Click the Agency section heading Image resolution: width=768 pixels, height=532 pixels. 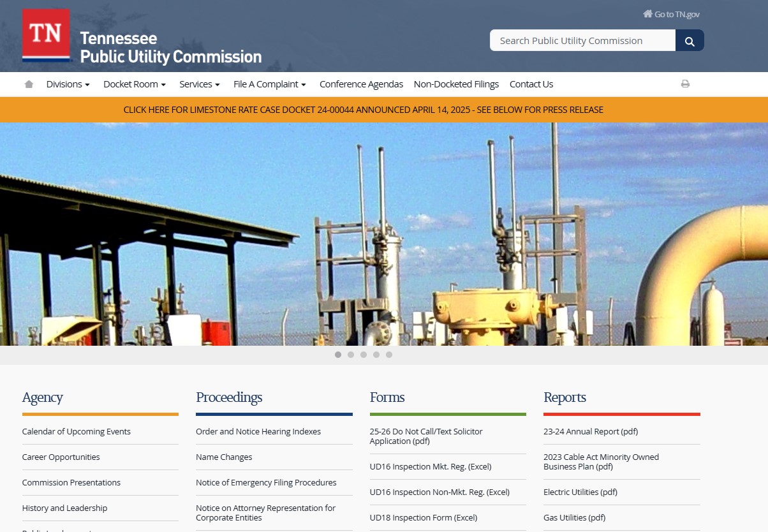(42, 397)
